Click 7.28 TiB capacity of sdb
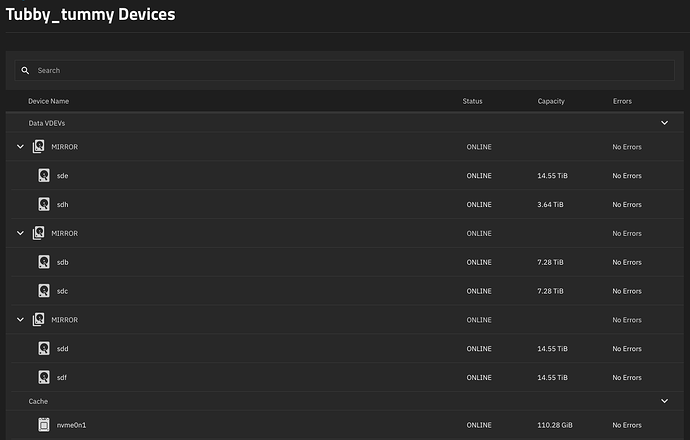 coord(550,262)
